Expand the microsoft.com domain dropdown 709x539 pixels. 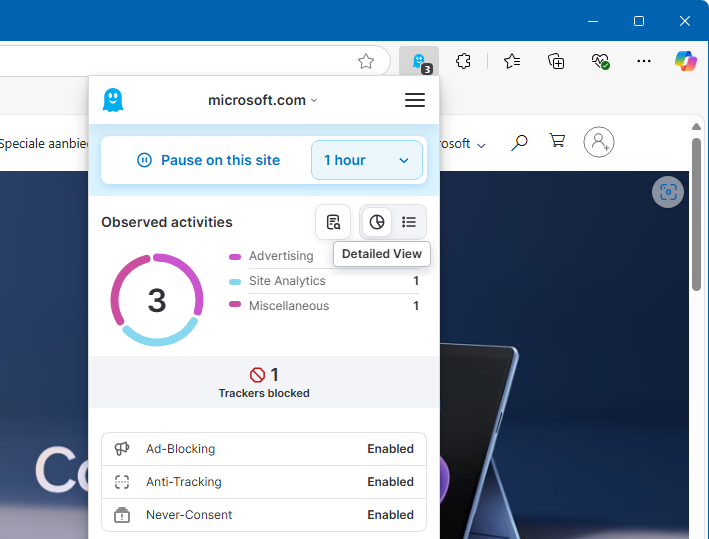tap(262, 100)
